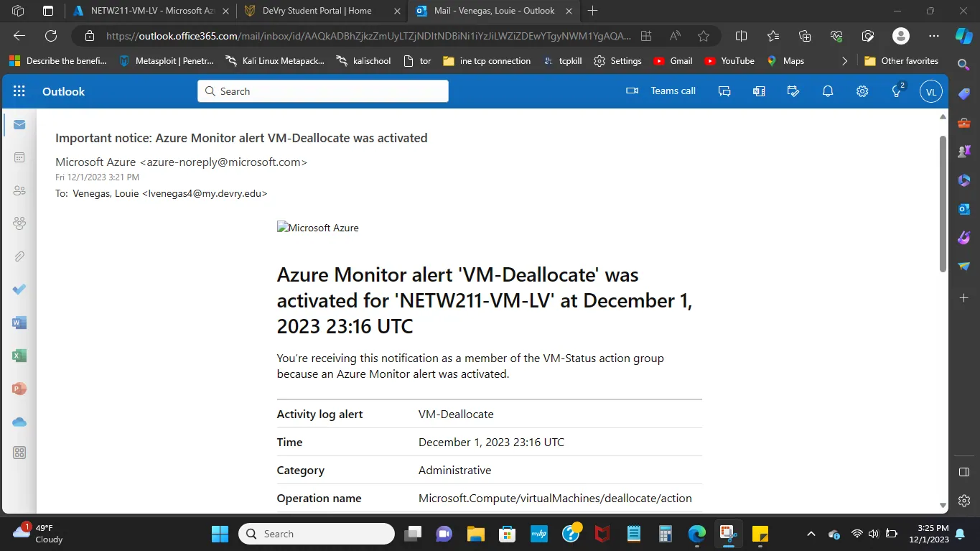Launch Excel from Outlook left rail

coord(19,356)
